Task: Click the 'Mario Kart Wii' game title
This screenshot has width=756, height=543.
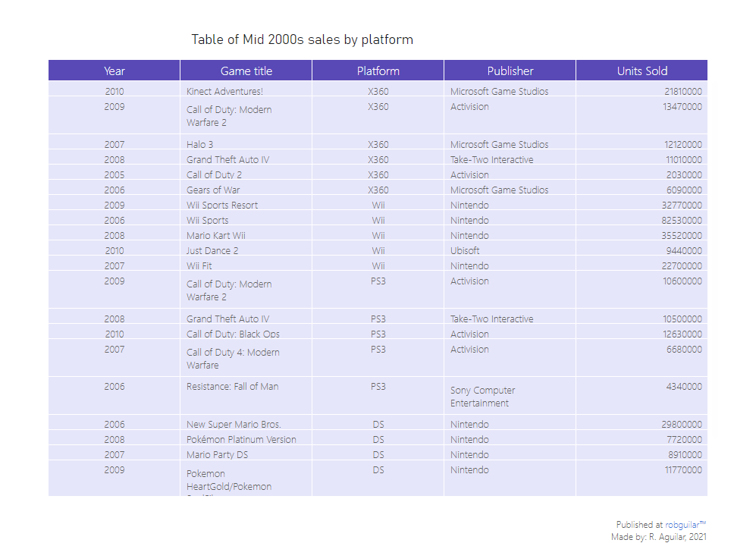Action: pyautogui.click(x=216, y=235)
